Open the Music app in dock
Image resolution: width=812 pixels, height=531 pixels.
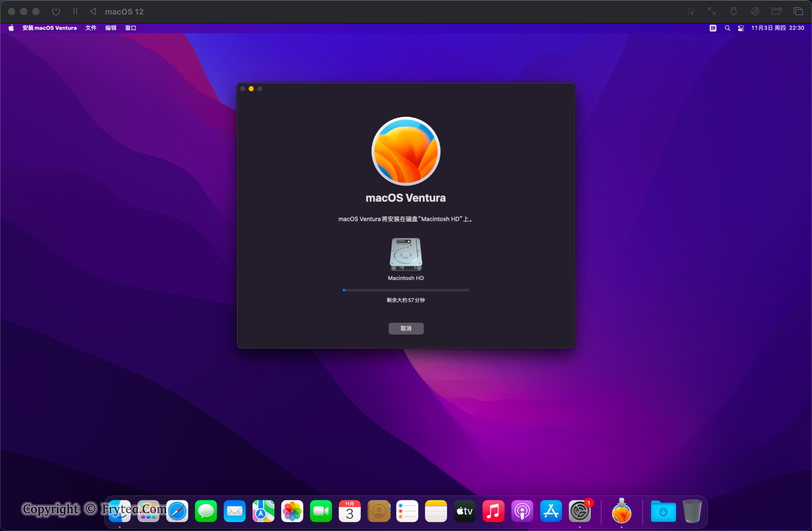point(493,511)
